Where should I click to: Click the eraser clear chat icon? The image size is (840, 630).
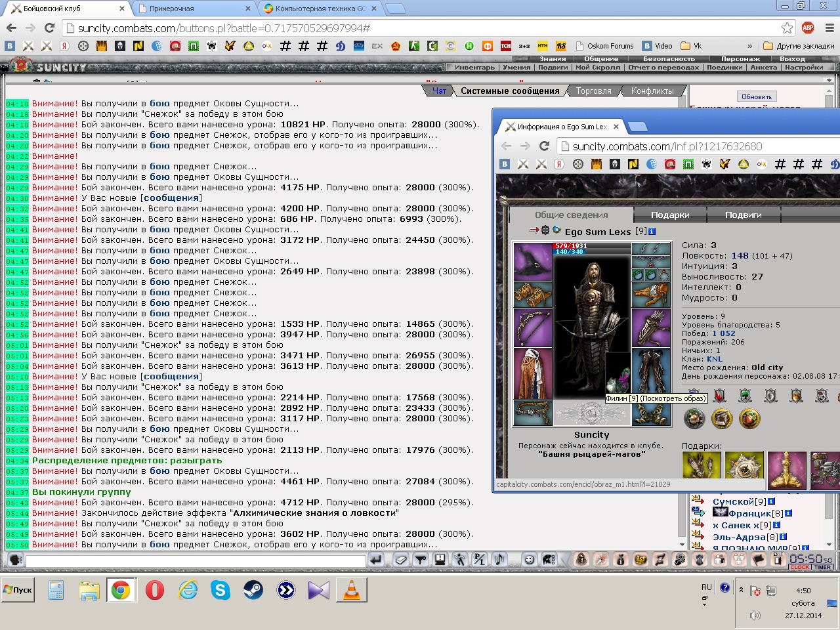[401, 560]
